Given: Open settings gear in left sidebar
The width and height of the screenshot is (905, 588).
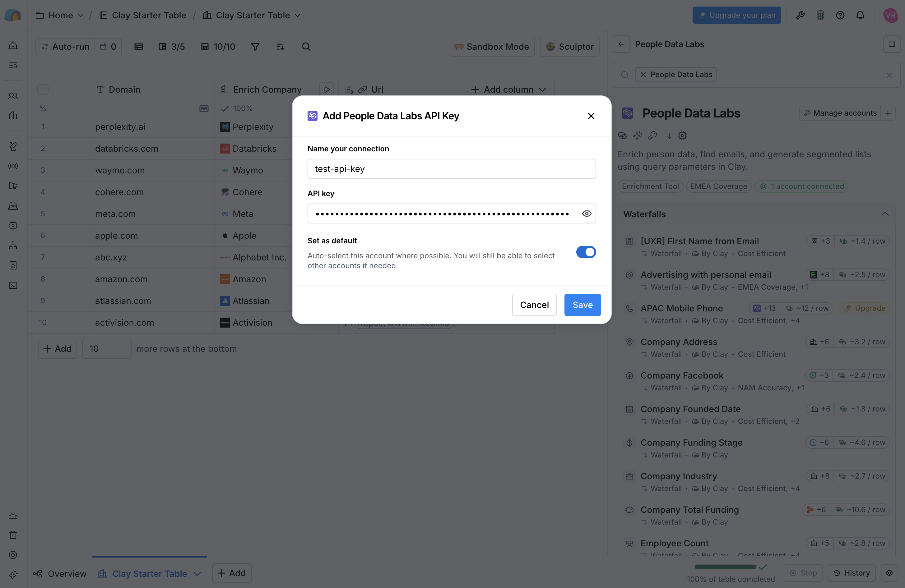Looking at the screenshot, I should pos(13,555).
